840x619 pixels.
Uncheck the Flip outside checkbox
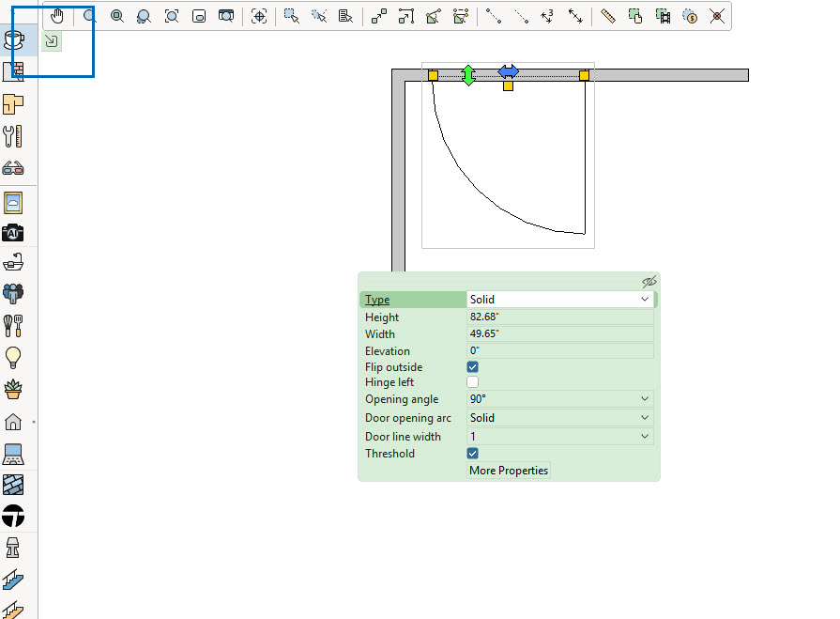472,367
